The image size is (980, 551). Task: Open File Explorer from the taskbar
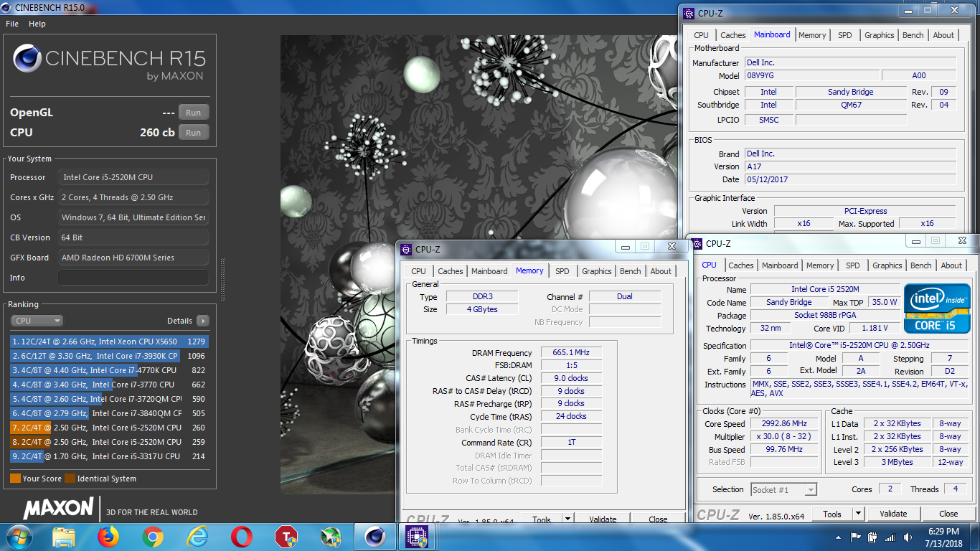point(64,537)
